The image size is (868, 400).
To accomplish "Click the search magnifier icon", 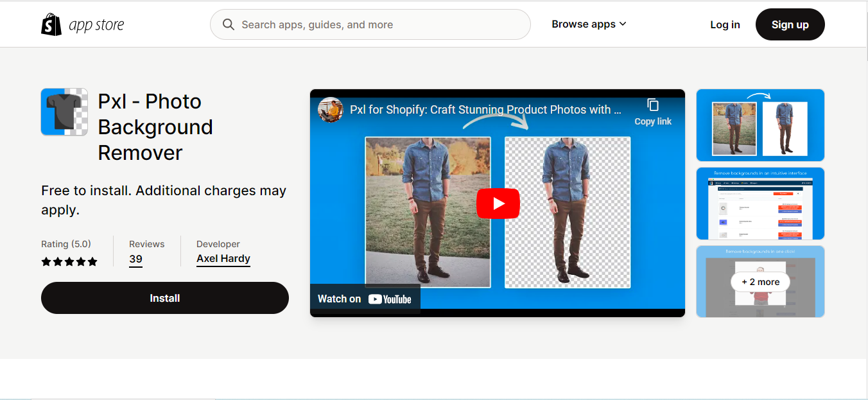I will point(228,24).
